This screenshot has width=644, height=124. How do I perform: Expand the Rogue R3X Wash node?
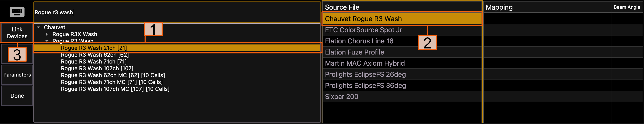[47, 34]
